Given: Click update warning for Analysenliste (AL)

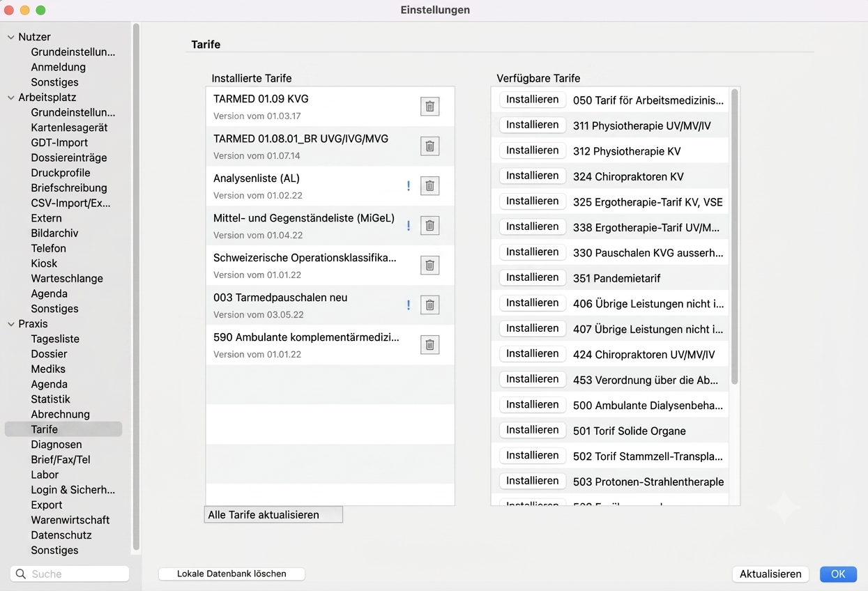Looking at the screenshot, I should (x=409, y=186).
